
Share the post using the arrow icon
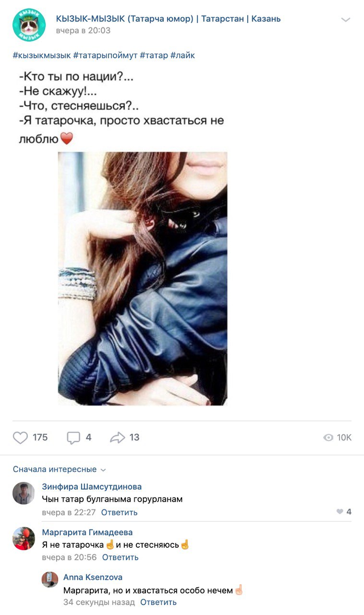pos(117,437)
